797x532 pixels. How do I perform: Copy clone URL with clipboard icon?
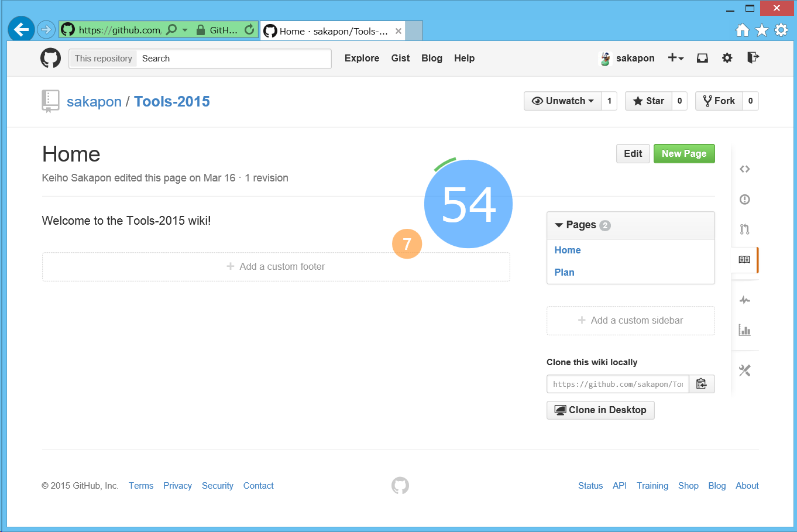pos(702,384)
